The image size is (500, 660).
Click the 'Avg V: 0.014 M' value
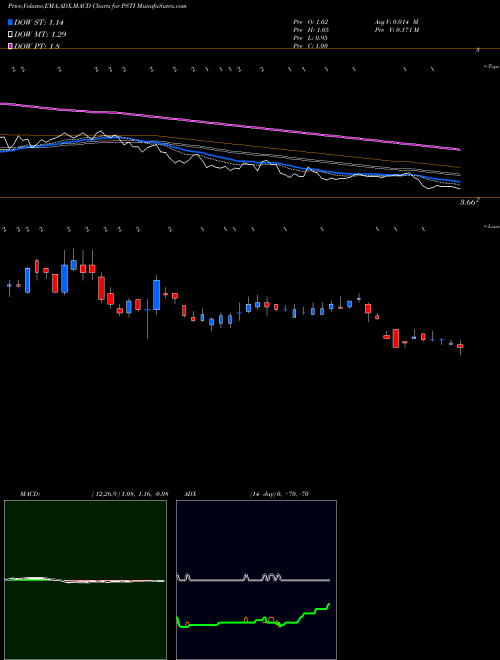pyautogui.click(x=396, y=22)
